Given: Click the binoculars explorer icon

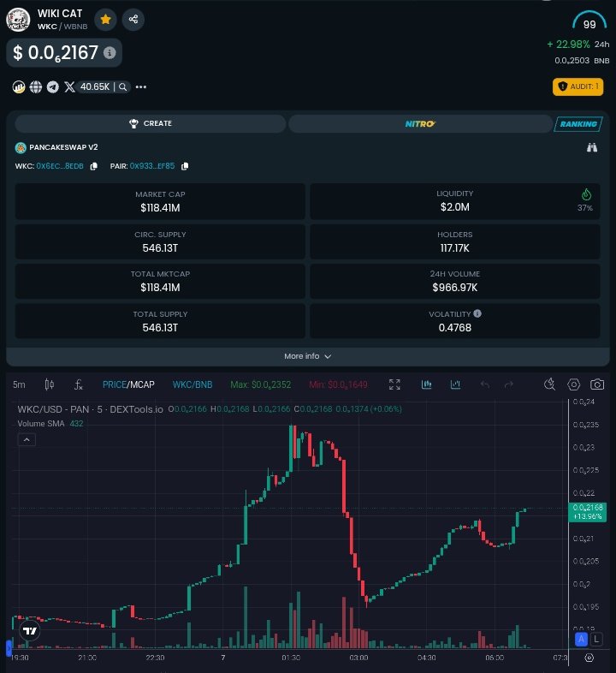Looking at the screenshot, I should point(592,147).
